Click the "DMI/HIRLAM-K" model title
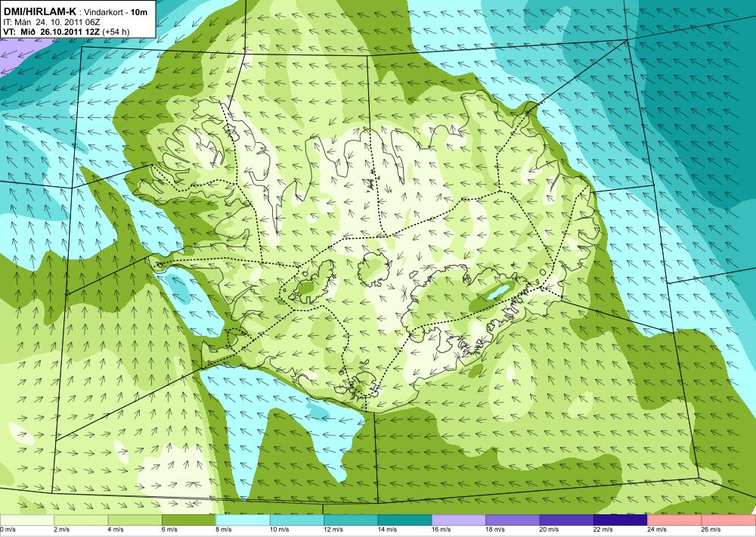The image size is (756, 537). coord(39,11)
